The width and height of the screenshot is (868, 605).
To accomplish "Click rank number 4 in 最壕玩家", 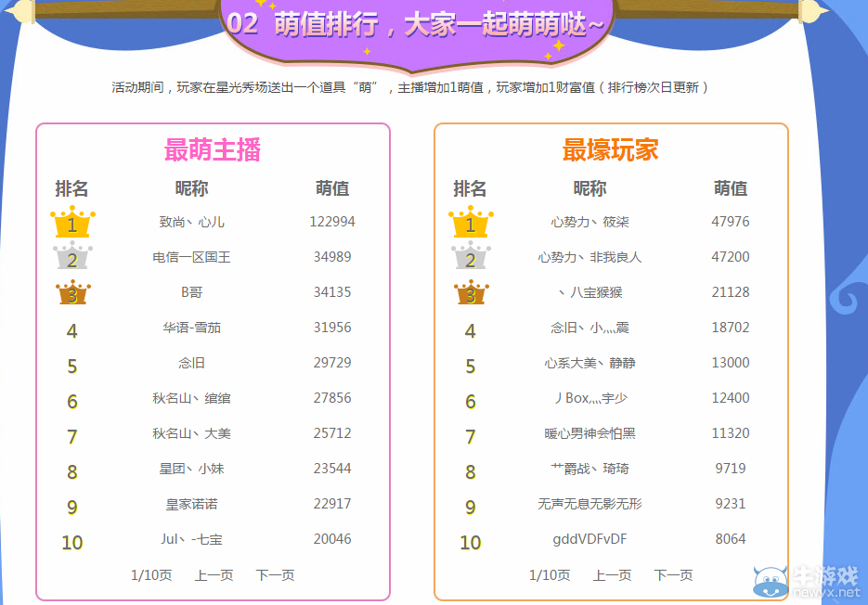I will (470, 331).
